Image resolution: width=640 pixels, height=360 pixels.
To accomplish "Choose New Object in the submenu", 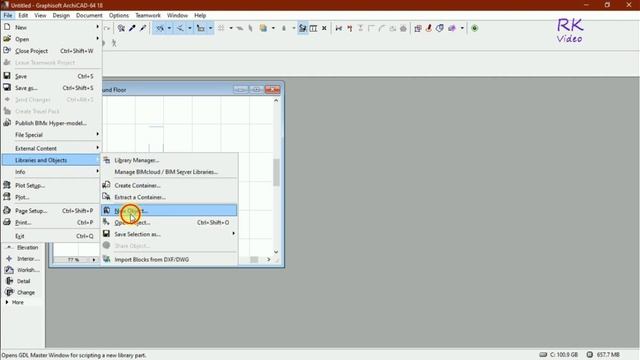I will (169, 211).
